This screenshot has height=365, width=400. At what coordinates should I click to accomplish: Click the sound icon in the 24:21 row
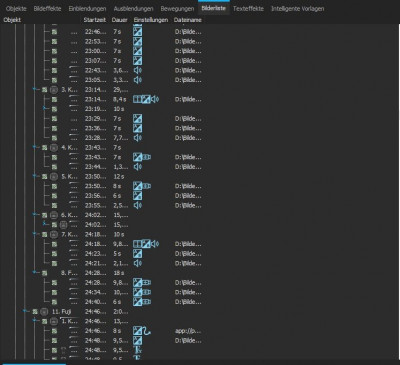point(137,263)
